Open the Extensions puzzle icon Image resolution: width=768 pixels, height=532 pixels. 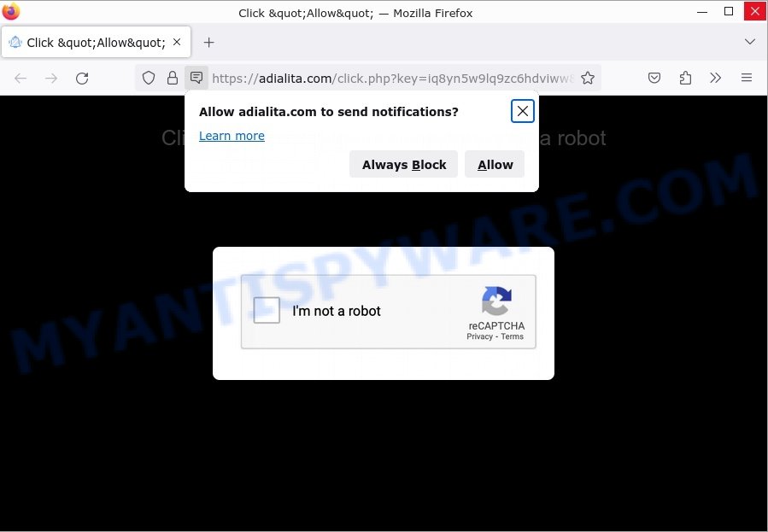(x=685, y=78)
